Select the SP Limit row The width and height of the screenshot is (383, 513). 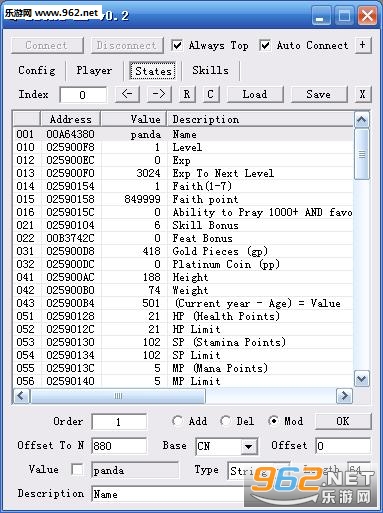(x=183, y=355)
